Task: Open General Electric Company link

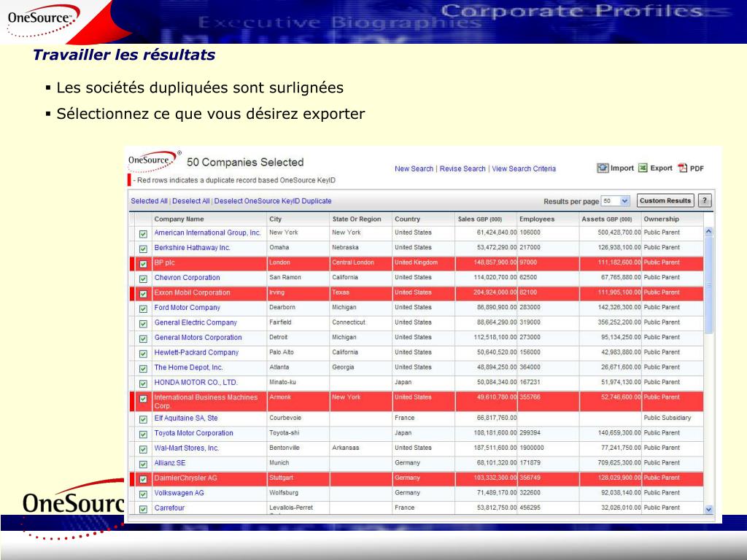Action: (196, 322)
